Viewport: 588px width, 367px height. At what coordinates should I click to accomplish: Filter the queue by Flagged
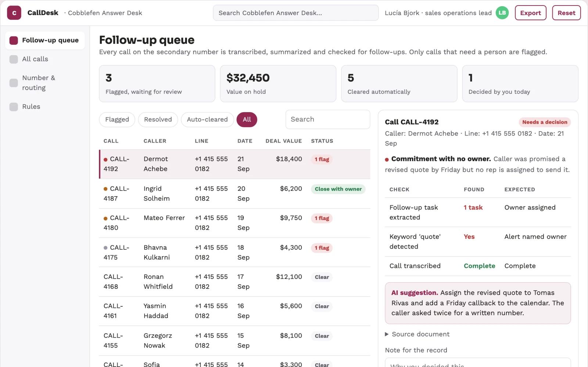(x=117, y=120)
